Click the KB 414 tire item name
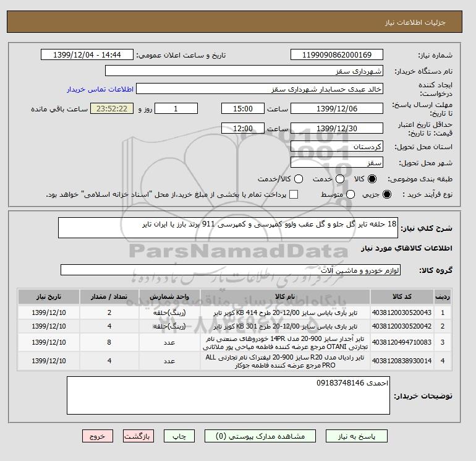 coord(286,312)
